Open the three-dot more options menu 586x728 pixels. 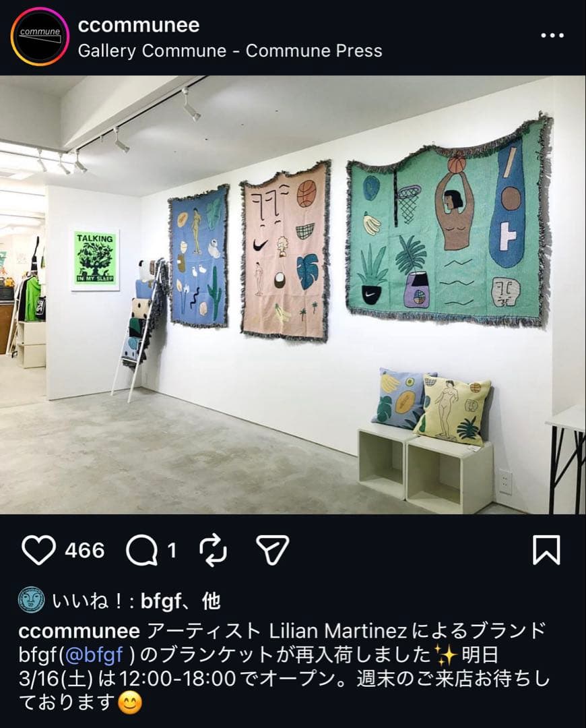(x=552, y=35)
